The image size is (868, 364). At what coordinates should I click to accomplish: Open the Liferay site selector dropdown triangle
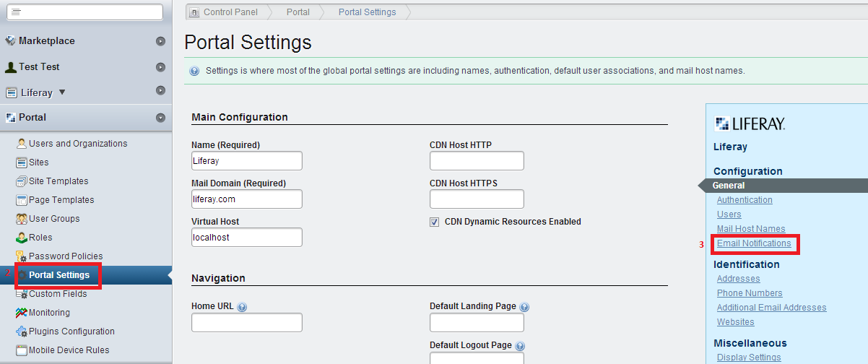click(61, 92)
